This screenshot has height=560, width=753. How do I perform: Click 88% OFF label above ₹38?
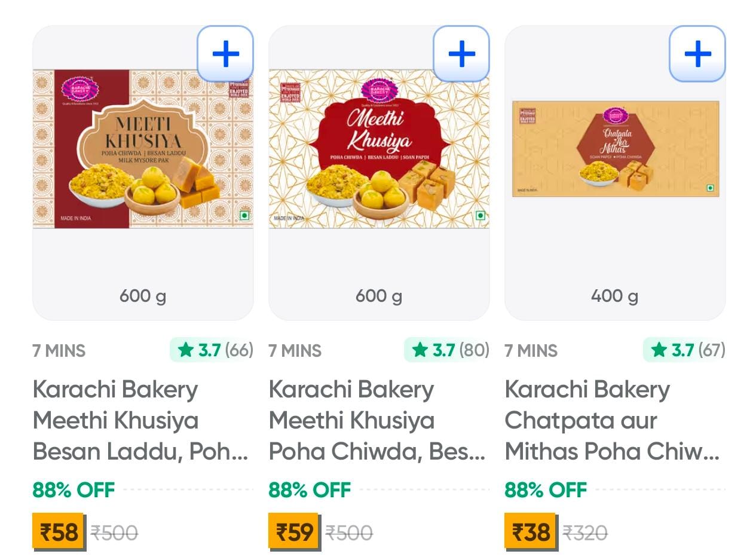(x=545, y=490)
